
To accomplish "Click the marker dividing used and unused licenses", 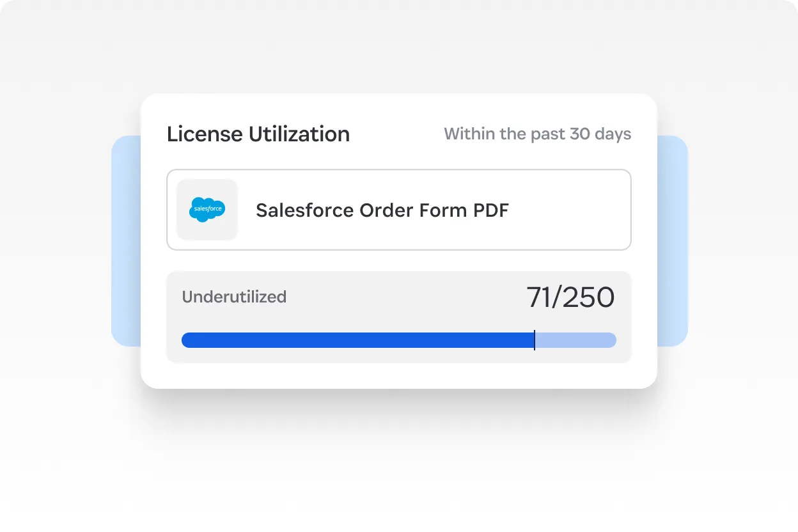I will coord(535,340).
